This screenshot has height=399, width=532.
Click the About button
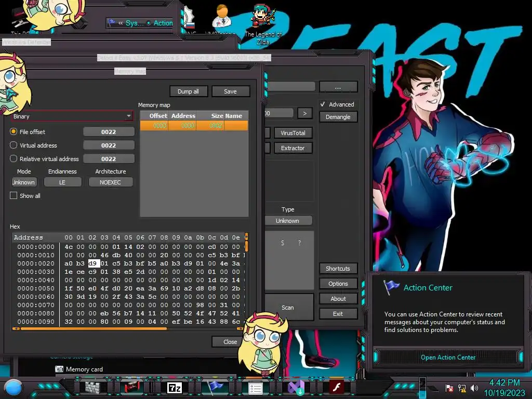pos(338,299)
